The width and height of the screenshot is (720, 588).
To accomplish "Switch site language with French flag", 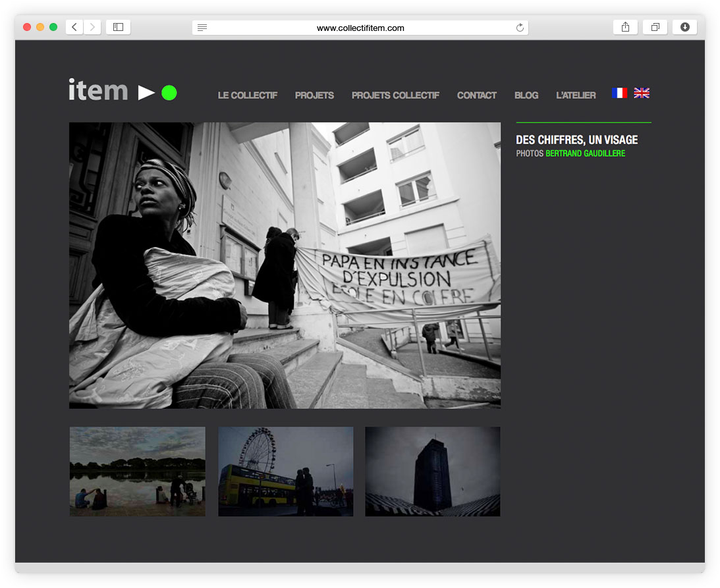I will [619, 93].
